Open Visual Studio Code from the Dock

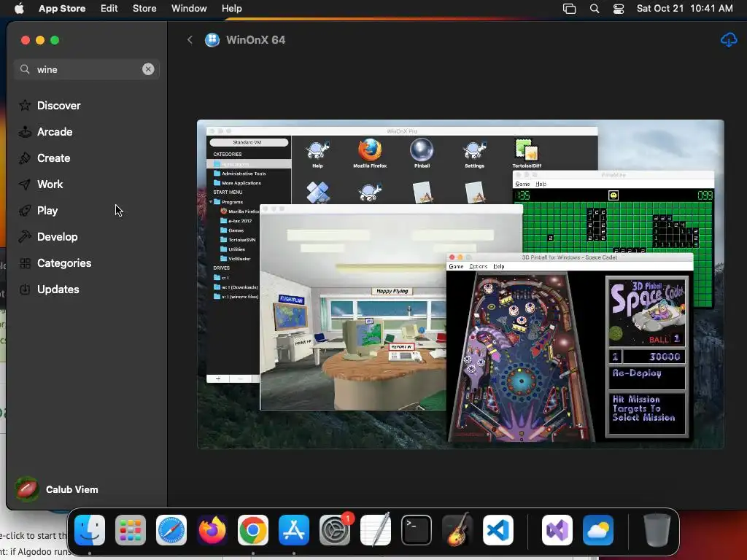[498, 530]
